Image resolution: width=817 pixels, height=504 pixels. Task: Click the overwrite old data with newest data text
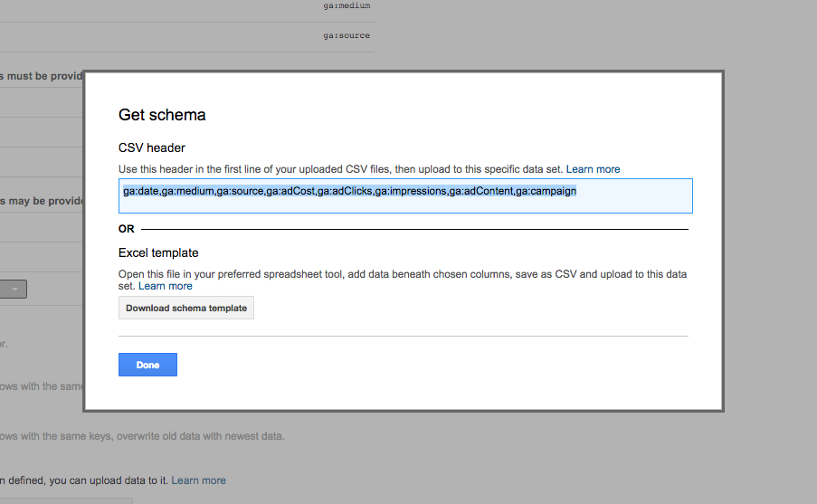click(201, 436)
